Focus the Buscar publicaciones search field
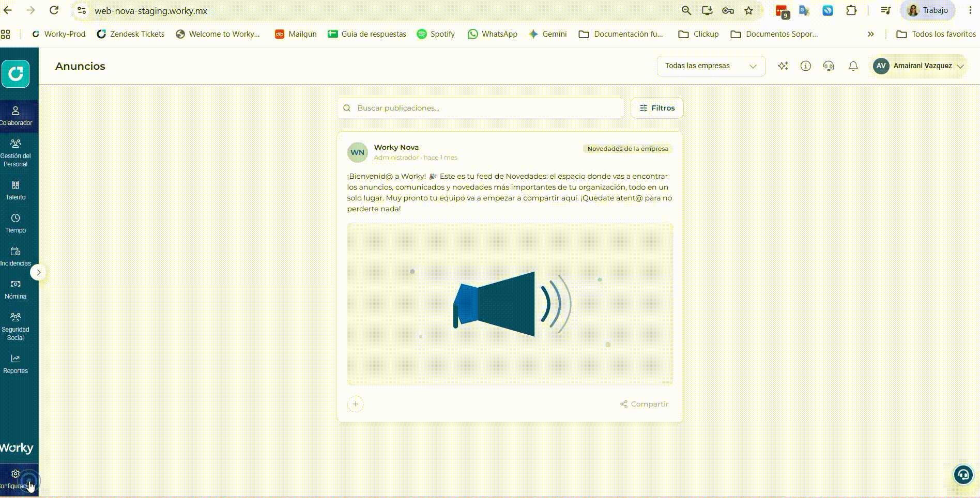 481,108
